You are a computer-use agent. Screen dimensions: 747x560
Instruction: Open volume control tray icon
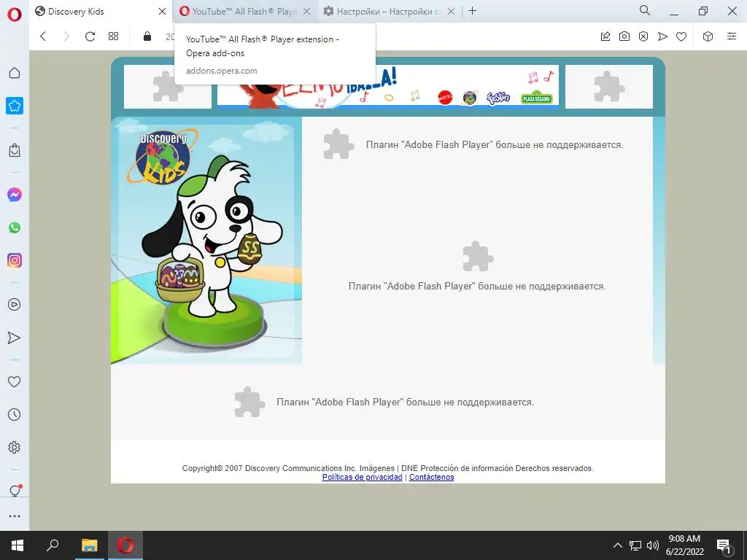click(652, 545)
